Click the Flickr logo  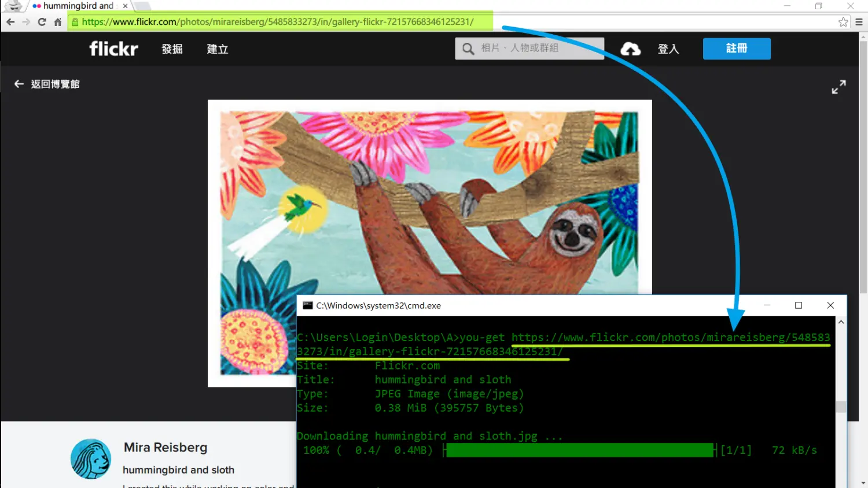tap(113, 49)
